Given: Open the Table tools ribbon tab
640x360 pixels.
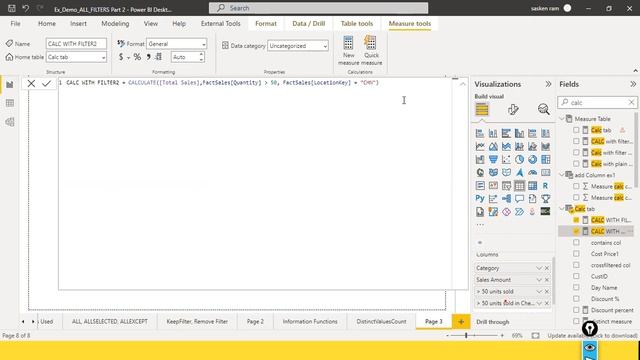Looking at the screenshot, I should click(x=357, y=24).
